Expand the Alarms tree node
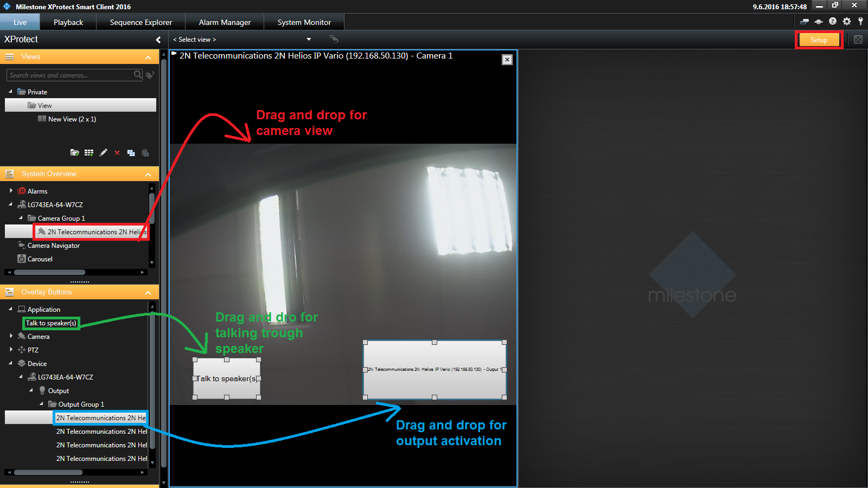The height and width of the screenshot is (488, 868). 11,191
